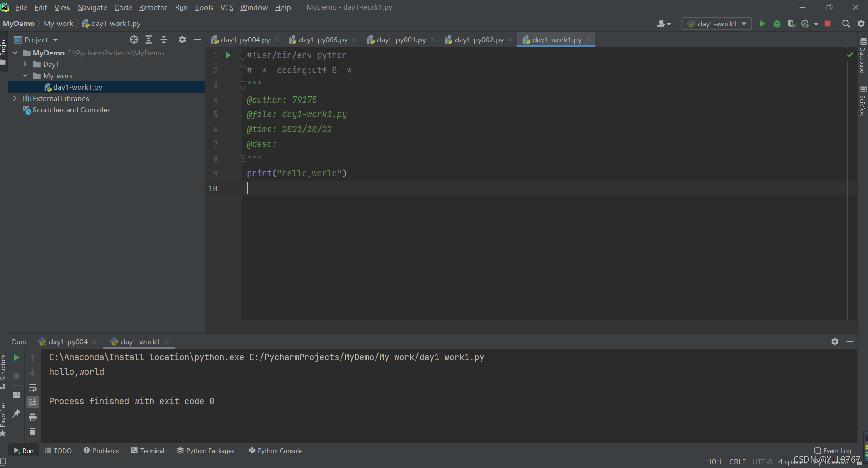Open the profile run icon in toolbar
Viewport: 868px width, 468px height.
pyautogui.click(x=806, y=24)
